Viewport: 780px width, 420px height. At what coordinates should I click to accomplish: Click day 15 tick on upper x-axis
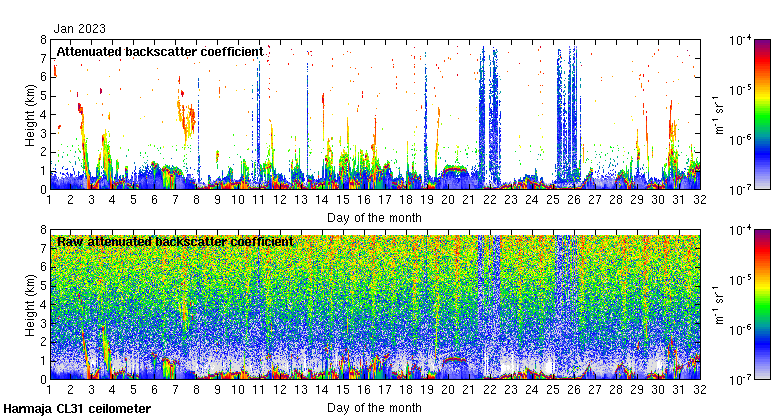(x=343, y=200)
